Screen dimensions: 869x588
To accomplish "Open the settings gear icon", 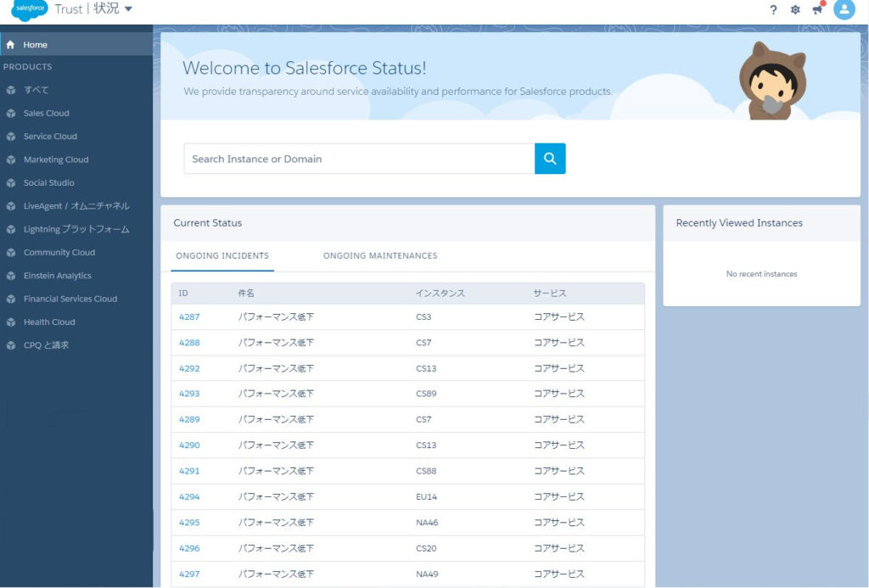I will click(x=795, y=10).
